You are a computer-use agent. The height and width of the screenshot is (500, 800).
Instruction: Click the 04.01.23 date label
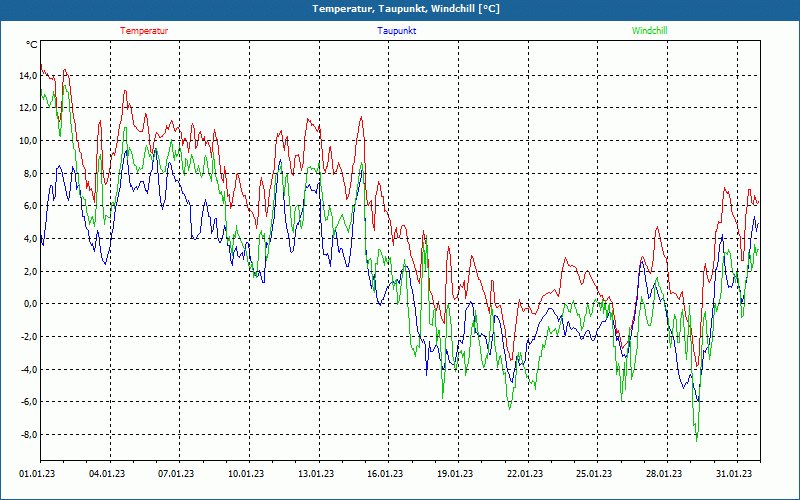[x=107, y=474]
